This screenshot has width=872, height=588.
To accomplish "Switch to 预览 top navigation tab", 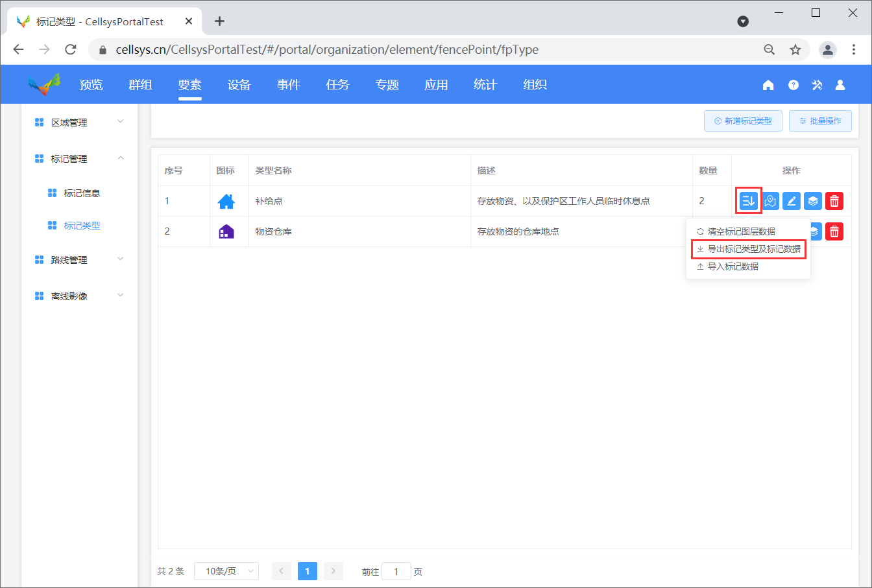I will pyautogui.click(x=91, y=85).
